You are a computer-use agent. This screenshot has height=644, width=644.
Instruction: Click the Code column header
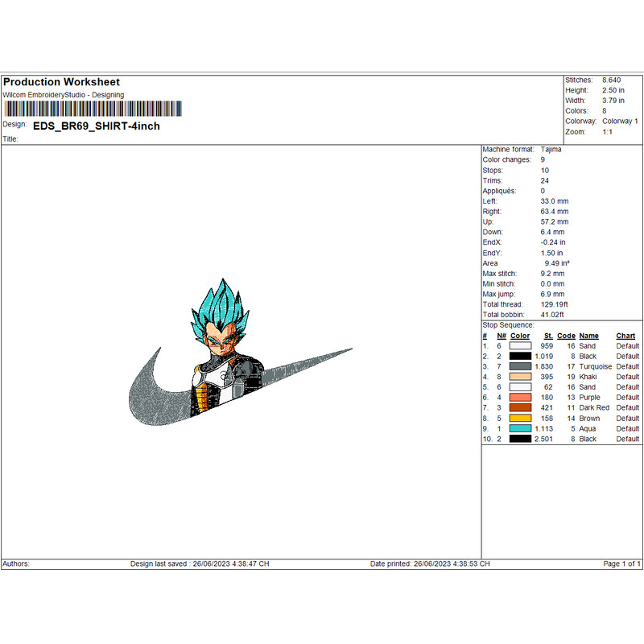click(566, 336)
